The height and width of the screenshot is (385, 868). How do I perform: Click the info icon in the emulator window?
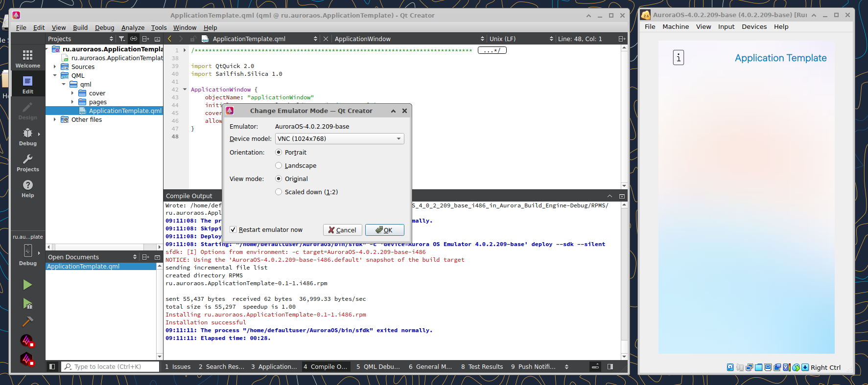[678, 58]
